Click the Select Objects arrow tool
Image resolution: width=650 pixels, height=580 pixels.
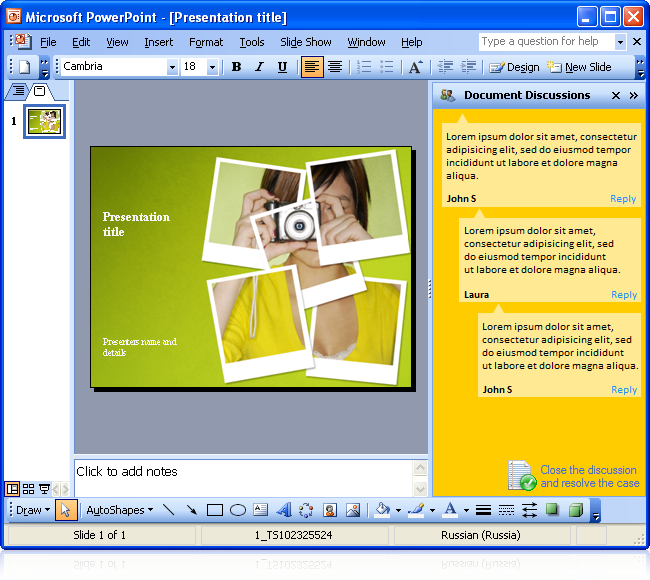(x=65, y=510)
